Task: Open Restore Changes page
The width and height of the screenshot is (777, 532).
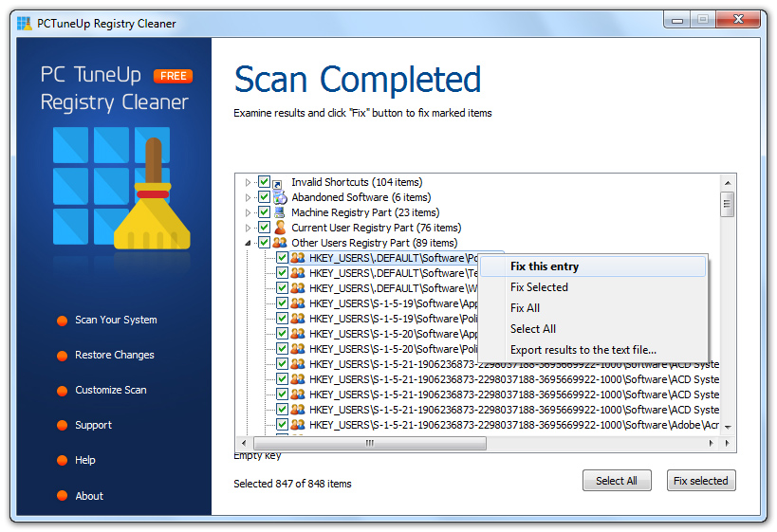Action: 115,356
